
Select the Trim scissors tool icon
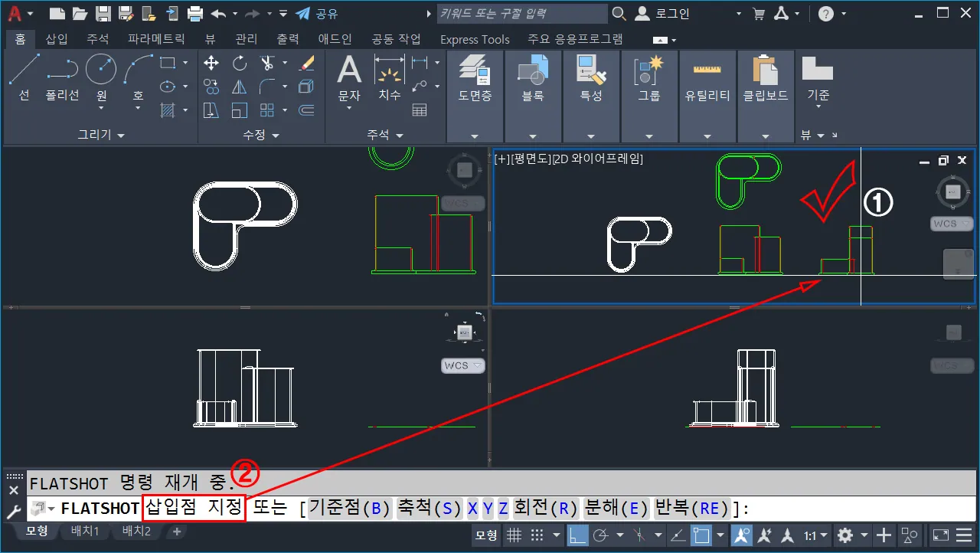[x=267, y=63]
